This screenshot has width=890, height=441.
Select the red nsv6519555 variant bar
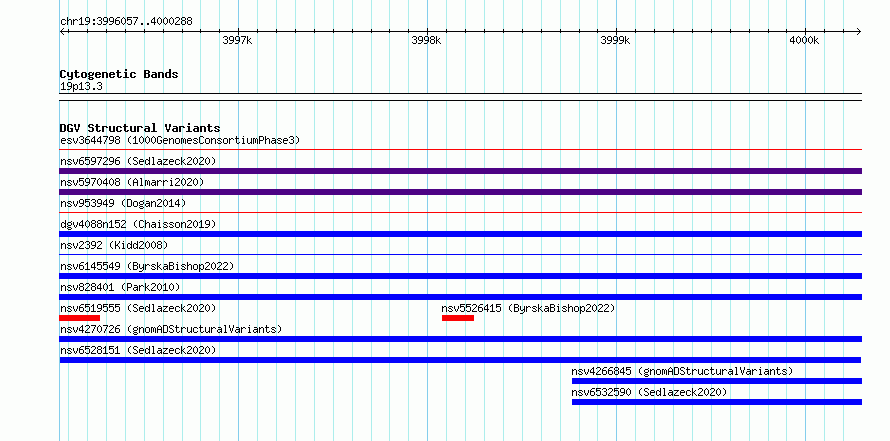[79, 318]
